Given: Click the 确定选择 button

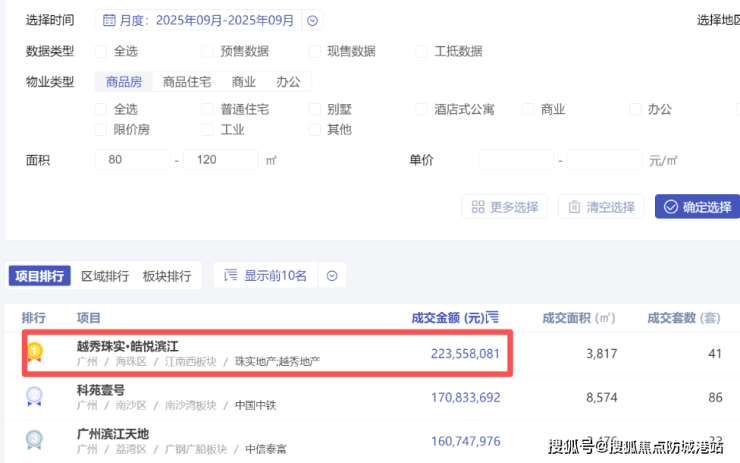Looking at the screenshot, I should [698, 207].
